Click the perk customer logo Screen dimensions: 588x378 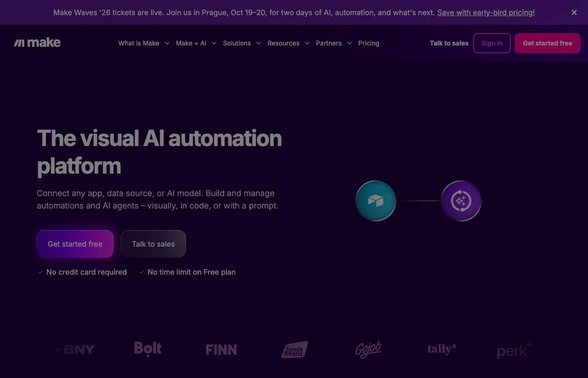[x=515, y=350]
